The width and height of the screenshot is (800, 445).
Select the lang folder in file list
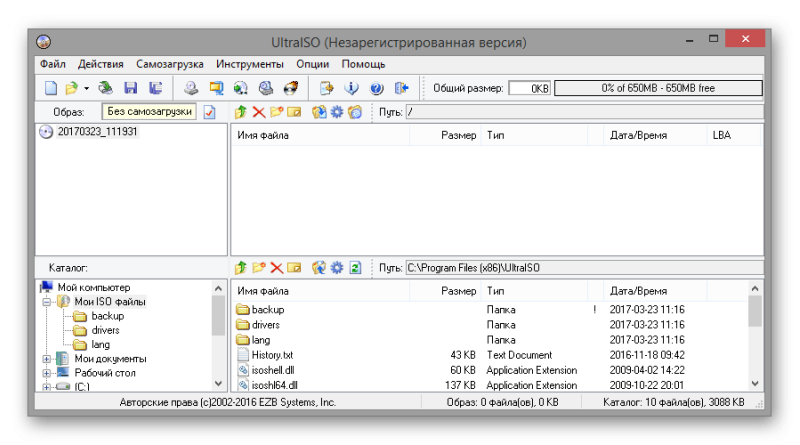coord(260,340)
